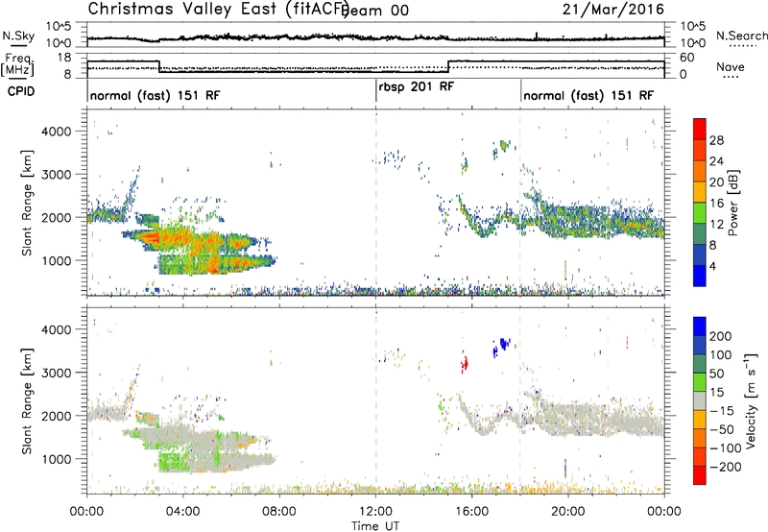Viewport: 768px width, 532px height.
Task: Click the red bottom segment of the Velocity colorbar
Action: click(700, 475)
